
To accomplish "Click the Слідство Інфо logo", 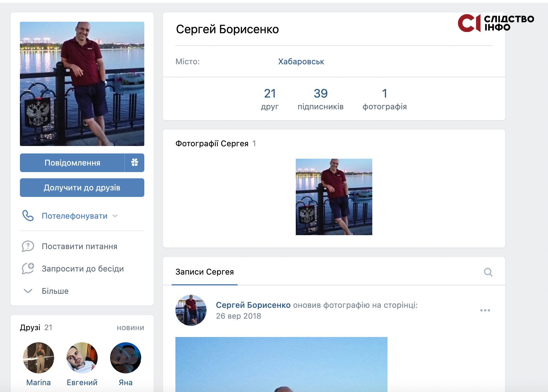I will [x=496, y=23].
